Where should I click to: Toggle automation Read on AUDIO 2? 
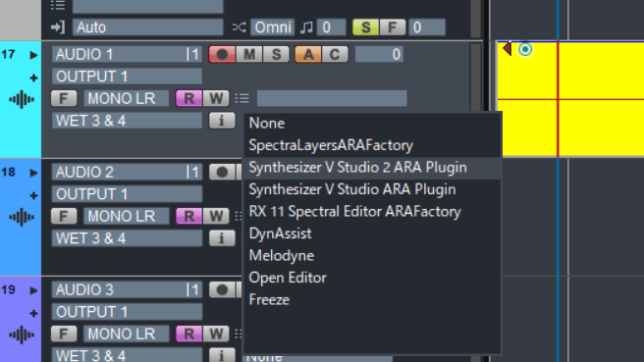click(x=188, y=216)
